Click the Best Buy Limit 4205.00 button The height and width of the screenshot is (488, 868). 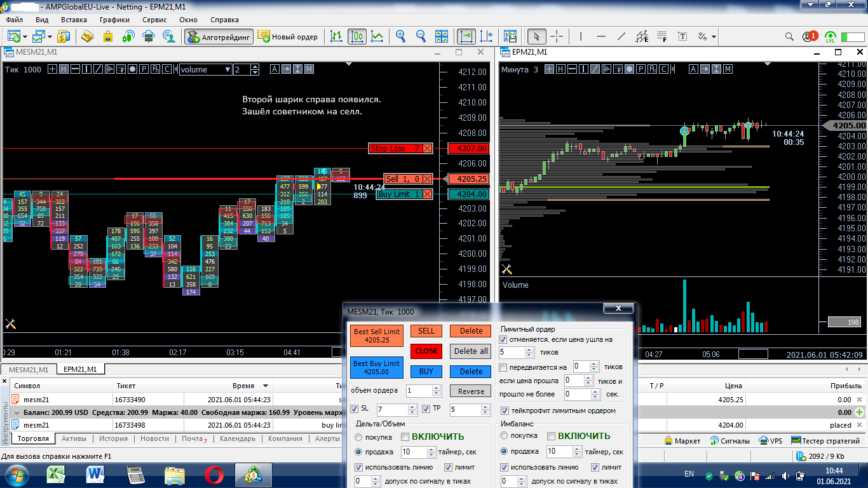[377, 367]
